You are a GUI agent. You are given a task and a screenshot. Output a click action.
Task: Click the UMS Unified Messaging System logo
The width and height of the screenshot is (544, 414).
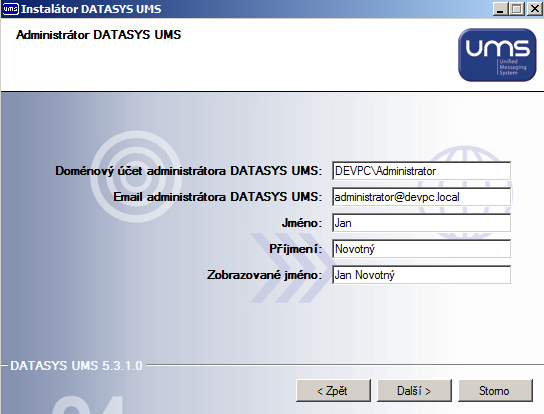[497, 55]
